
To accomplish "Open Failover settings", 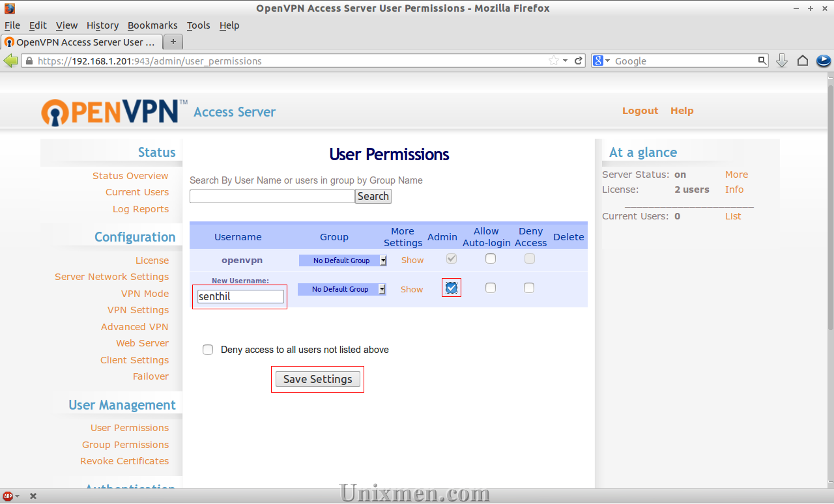I will pyautogui.click(x=151, y=376).
